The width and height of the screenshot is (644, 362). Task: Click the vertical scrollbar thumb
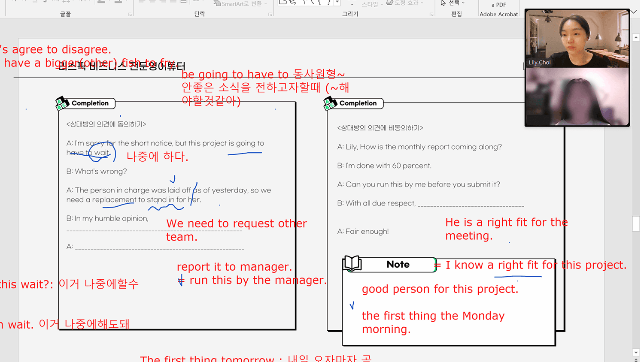click(x=636, y=224)
